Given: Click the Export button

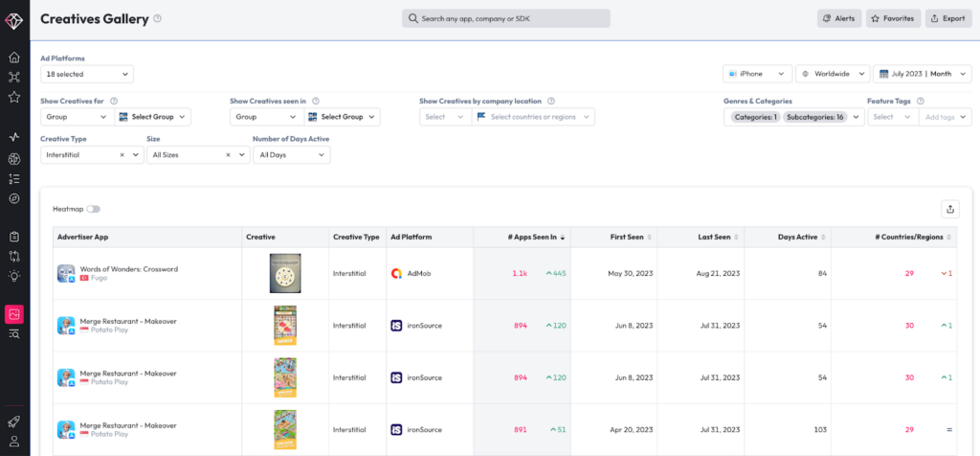Looking at the screenshot, I should point(948,19).
